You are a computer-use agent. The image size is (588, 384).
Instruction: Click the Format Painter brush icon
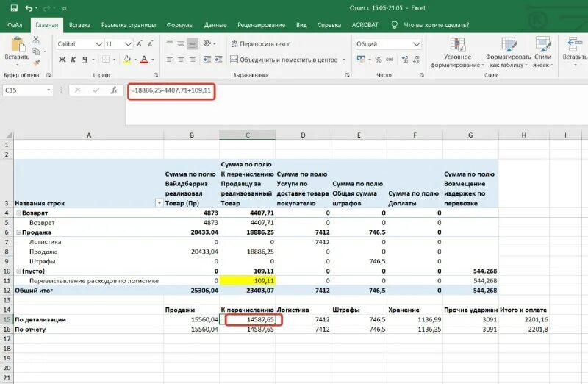pyautogui.click(x=36, y=63)
